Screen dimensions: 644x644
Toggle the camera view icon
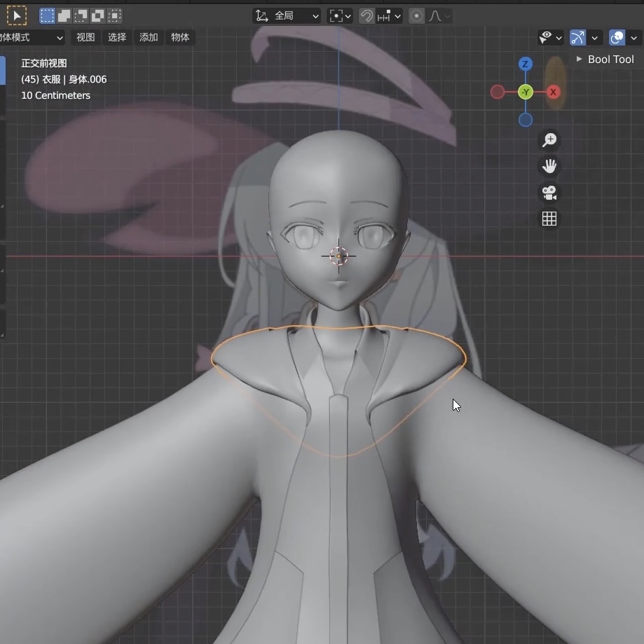[x=549, y=193]
